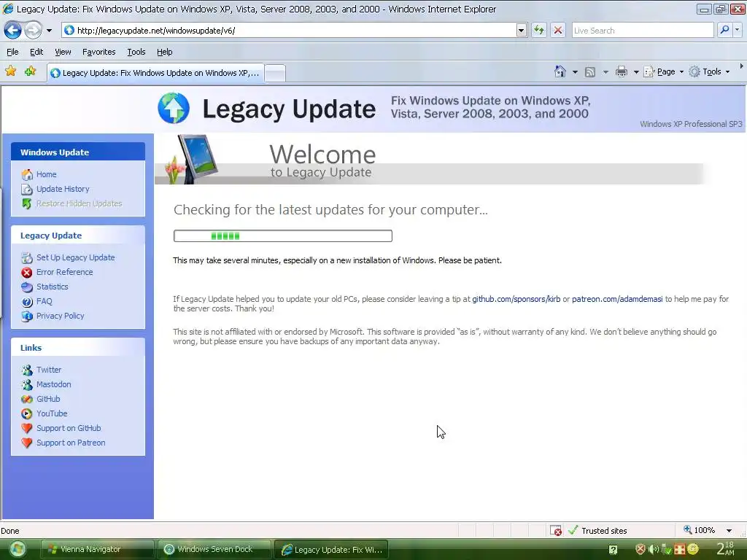Screen dimensions: 747x560
Task: Click the pop-up blocked status bar icon
Action: 555,531
